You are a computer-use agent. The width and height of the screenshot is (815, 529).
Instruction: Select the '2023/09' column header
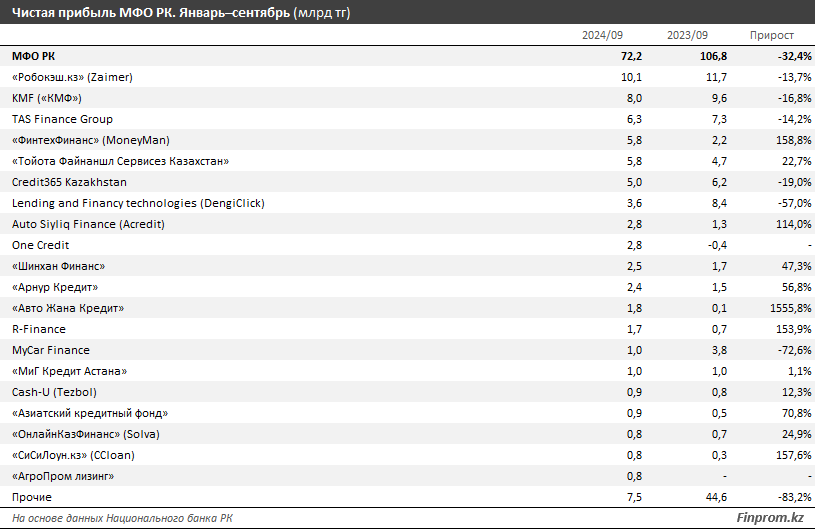[x=687, y=35]
